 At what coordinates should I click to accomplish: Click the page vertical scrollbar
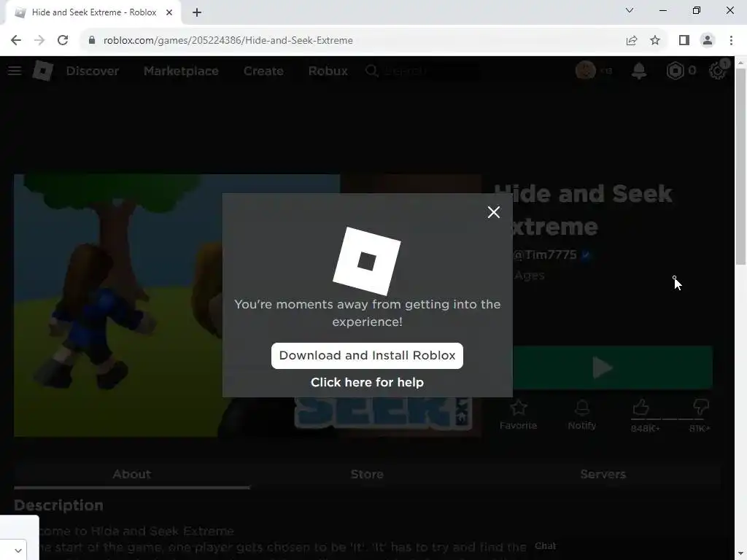pyautogui.click(x=740, y=167)
